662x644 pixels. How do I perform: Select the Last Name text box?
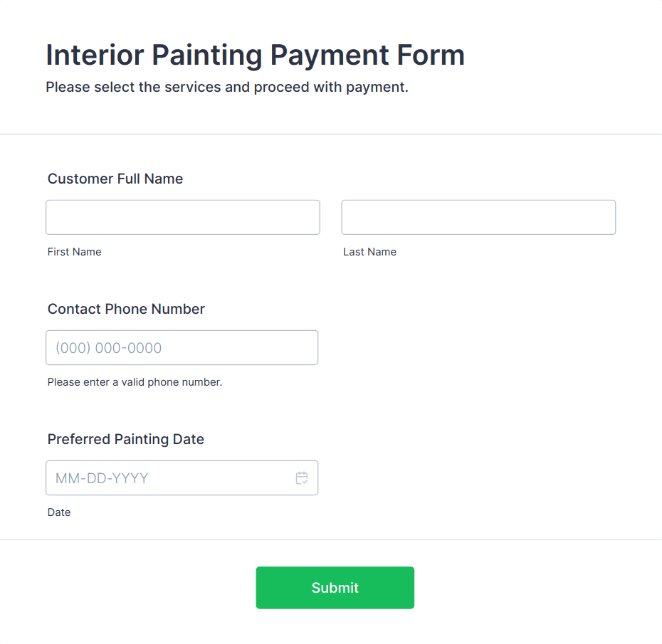(x=478, y=217)
